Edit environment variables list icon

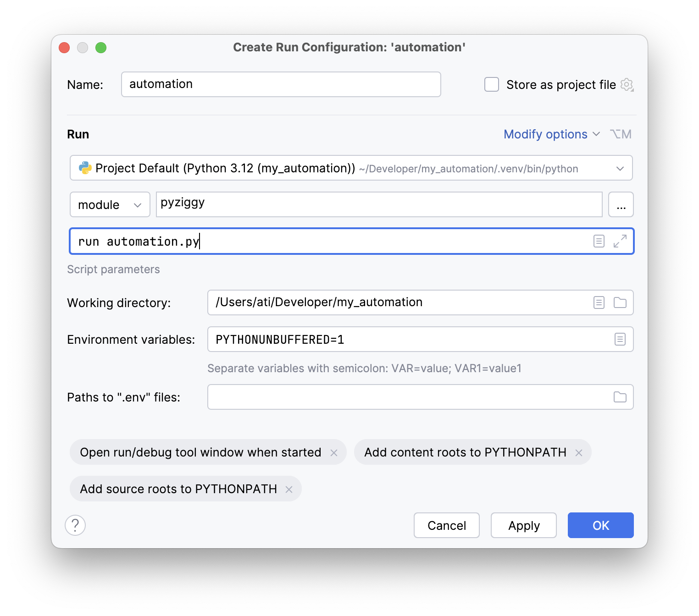click(620, 339)
